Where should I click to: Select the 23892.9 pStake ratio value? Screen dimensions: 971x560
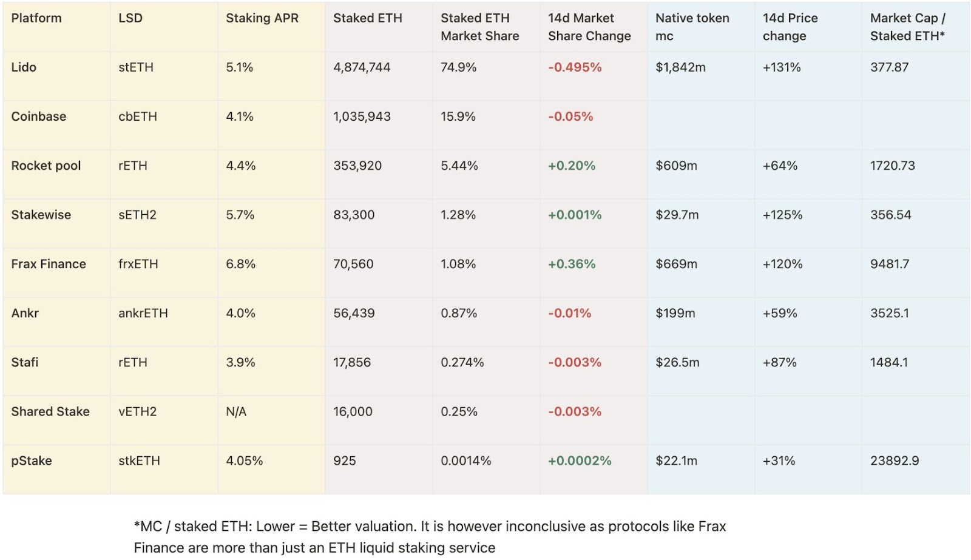click(x=895, y=460)
